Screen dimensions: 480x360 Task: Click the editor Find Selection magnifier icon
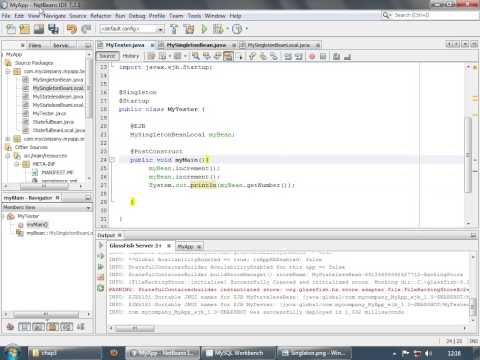tap(196, 56)
